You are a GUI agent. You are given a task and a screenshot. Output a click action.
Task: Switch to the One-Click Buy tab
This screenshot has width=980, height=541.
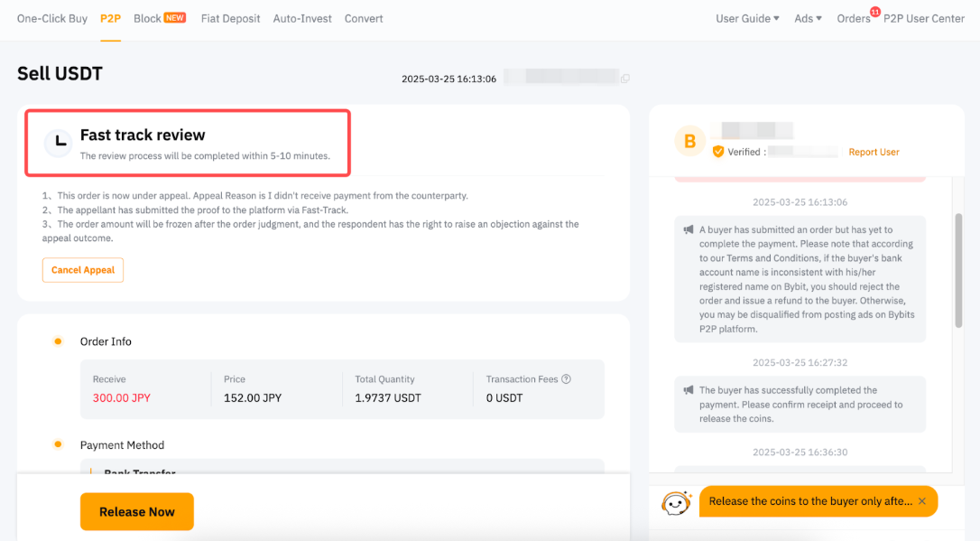52,18
